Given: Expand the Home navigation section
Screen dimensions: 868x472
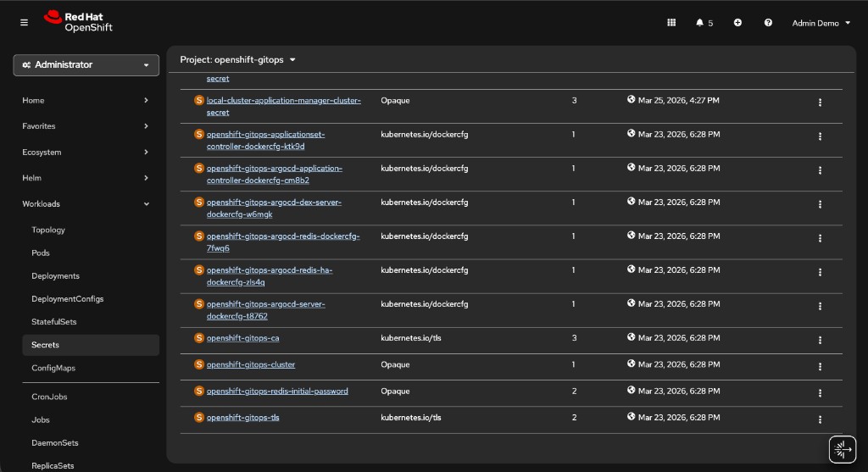Looking at the screenshot, I should click(x=86, y=100).
